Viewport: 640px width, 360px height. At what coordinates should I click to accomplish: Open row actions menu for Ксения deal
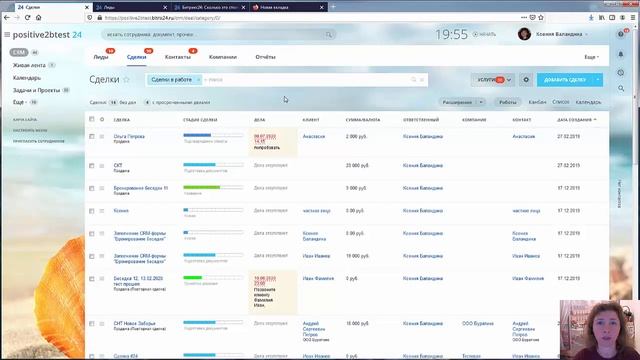click(x=102, y=211)
